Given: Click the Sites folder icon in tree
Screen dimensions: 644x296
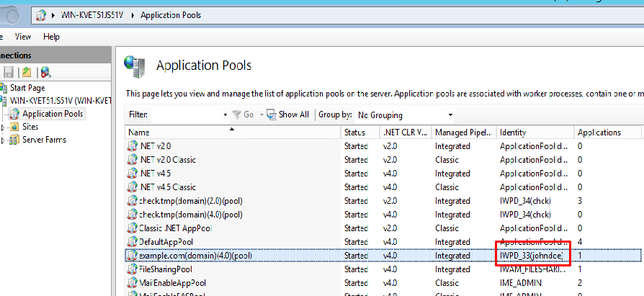Looking at the screenshot, I should pos(15,127).
